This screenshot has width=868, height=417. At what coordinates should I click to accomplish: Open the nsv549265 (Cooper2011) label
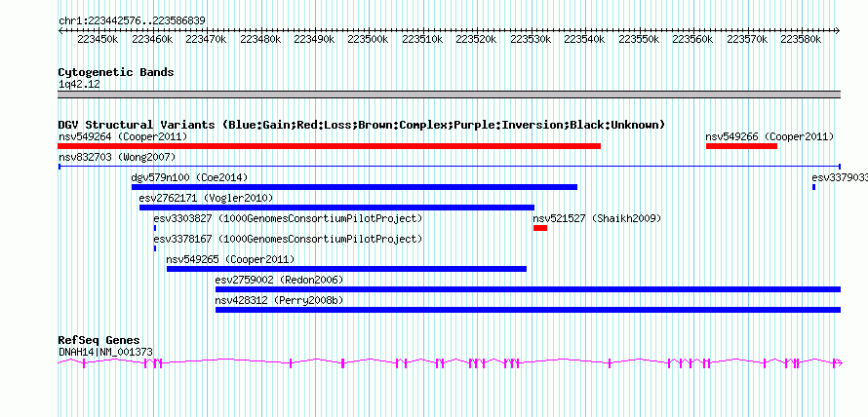[230, 259]
